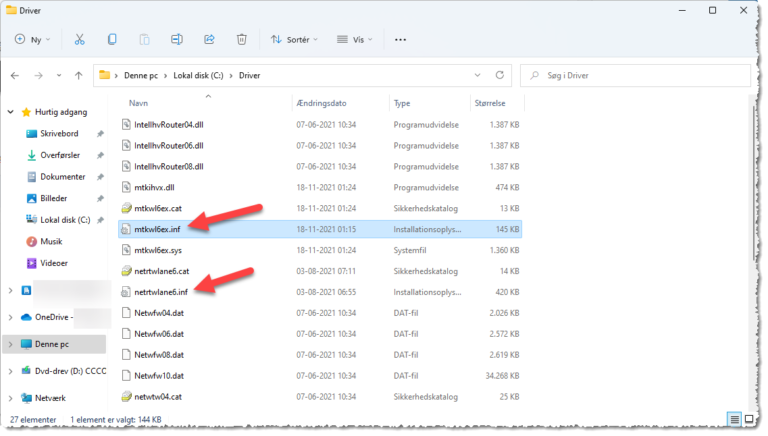
Task: Switch to large icons view in status bar
Action: 749,419
